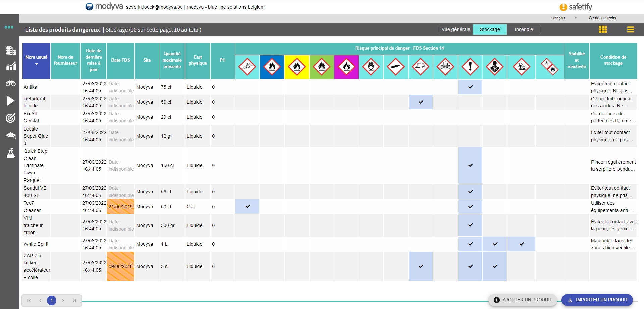This screenshot has width=644, height=309.
Task: Toggle Quick Step Clean exclamation checkmark
Action: (470, 165)
